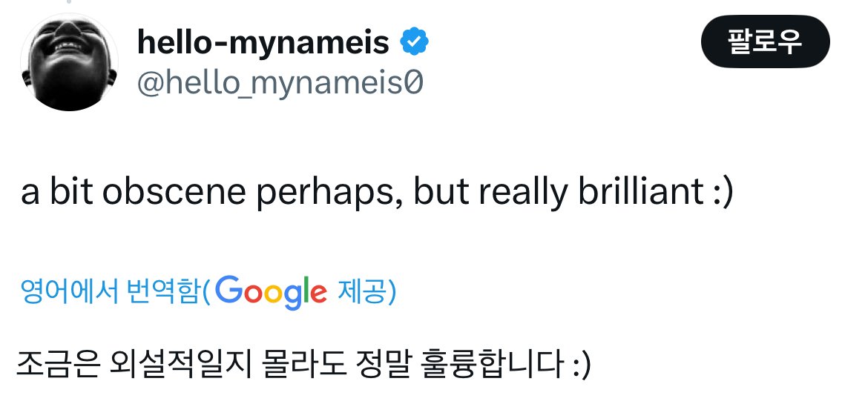Click the Google logo in translation credit
This screenshot has height=404, width=868.
tap(272, 292)
